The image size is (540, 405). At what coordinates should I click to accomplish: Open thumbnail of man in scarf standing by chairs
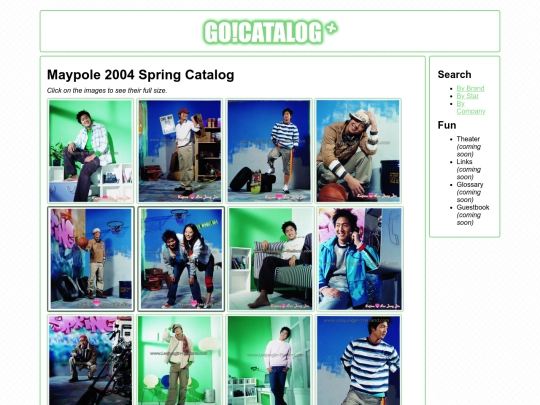pos(180,360)
